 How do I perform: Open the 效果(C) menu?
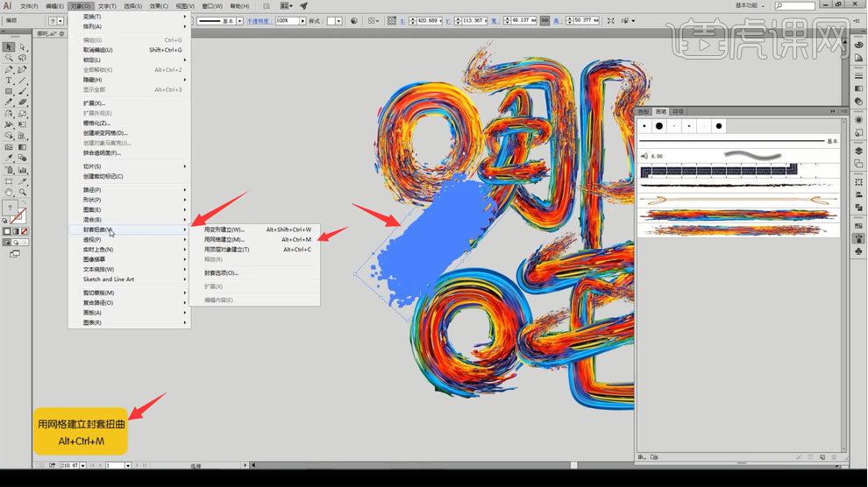pos(159,5)
